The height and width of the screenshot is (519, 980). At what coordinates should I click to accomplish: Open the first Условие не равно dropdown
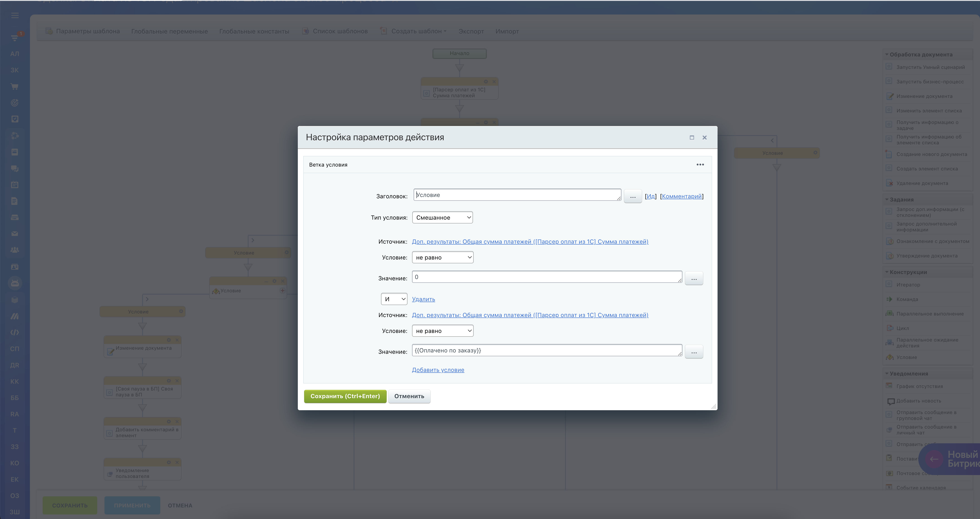[x=442, y=257]
